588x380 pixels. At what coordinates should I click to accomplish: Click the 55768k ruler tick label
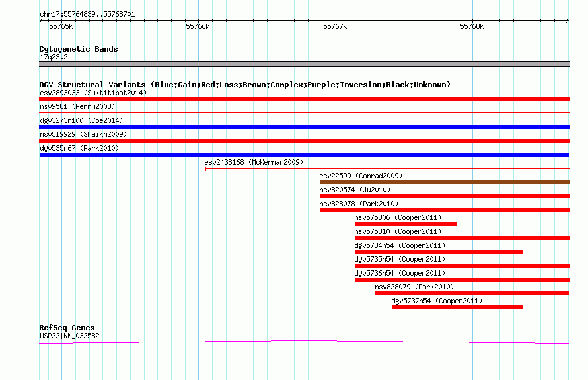pos(472,26)
